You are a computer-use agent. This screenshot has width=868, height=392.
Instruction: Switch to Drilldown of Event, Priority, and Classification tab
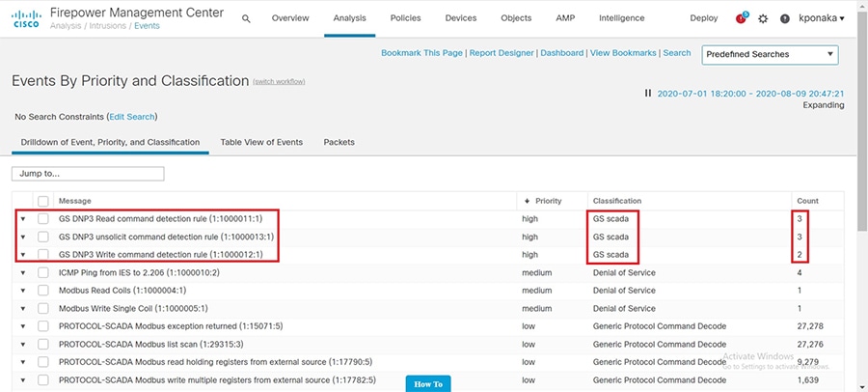[x=110, y=142]
